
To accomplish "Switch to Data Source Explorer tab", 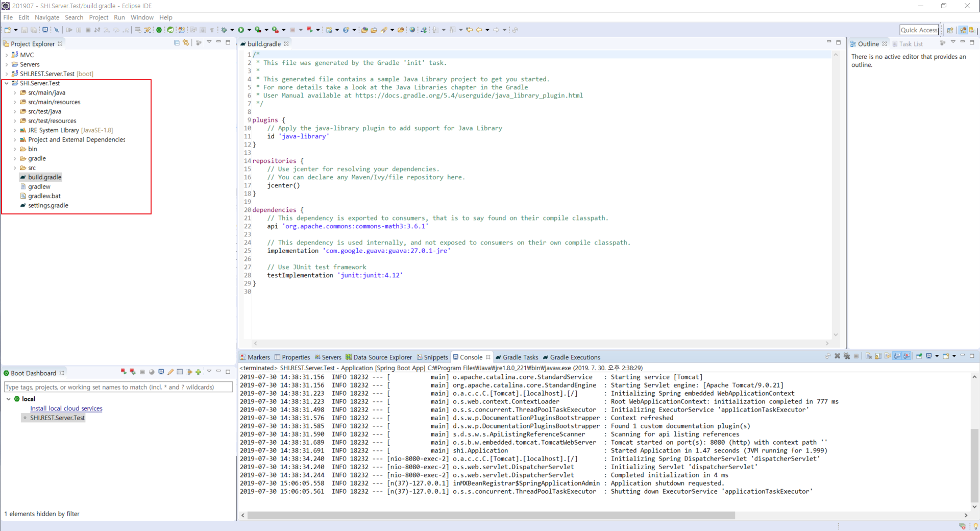I will tap(379, 357).
